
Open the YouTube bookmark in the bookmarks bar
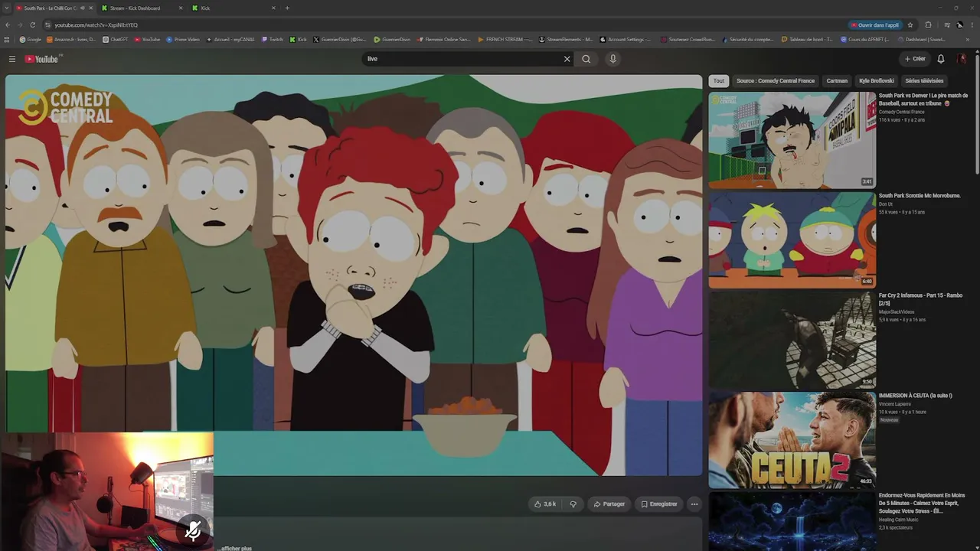point(147,39)
